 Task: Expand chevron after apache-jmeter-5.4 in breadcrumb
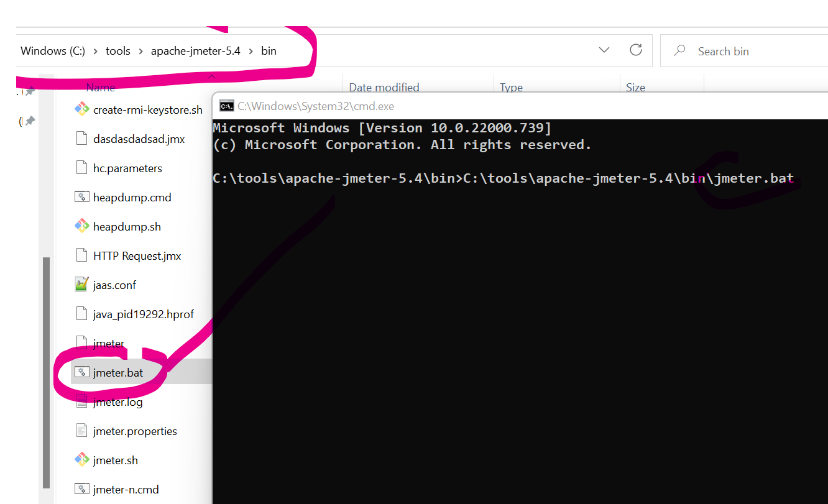pyautogui.click(x=251, y=51)
